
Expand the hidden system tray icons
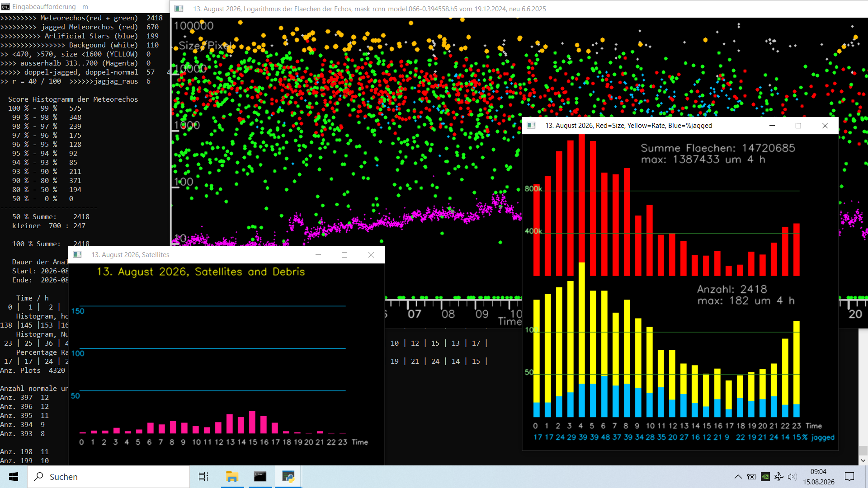[738, 477]
